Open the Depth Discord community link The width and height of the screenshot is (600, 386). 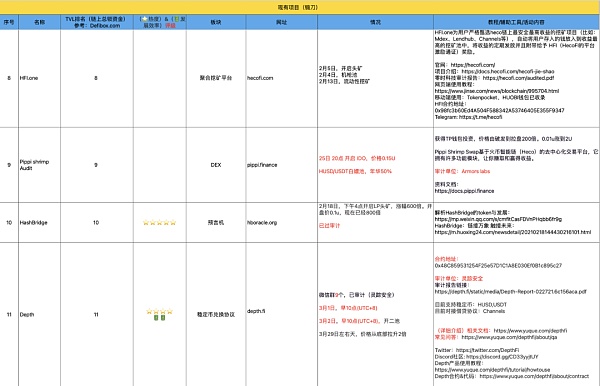pyautogui.click(x=502, y=357)
